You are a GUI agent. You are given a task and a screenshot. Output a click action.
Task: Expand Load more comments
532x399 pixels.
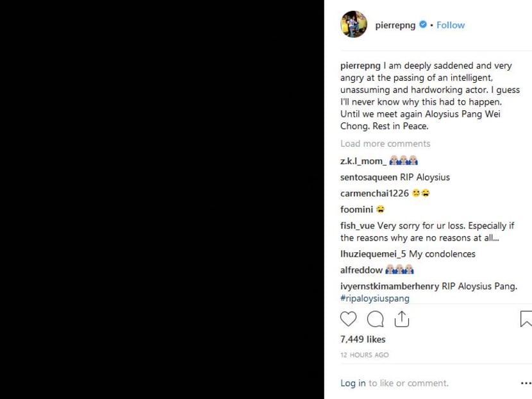pyautogui.click(x=385, y=144)
